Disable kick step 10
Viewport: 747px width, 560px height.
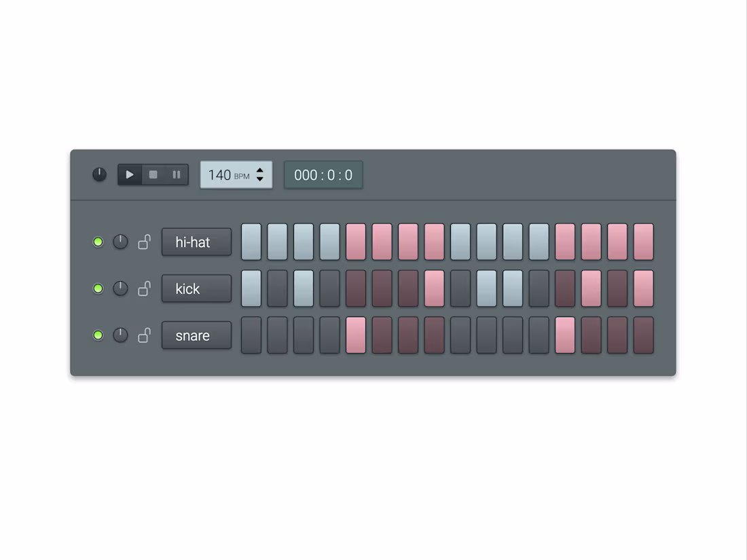pos(486,288)
